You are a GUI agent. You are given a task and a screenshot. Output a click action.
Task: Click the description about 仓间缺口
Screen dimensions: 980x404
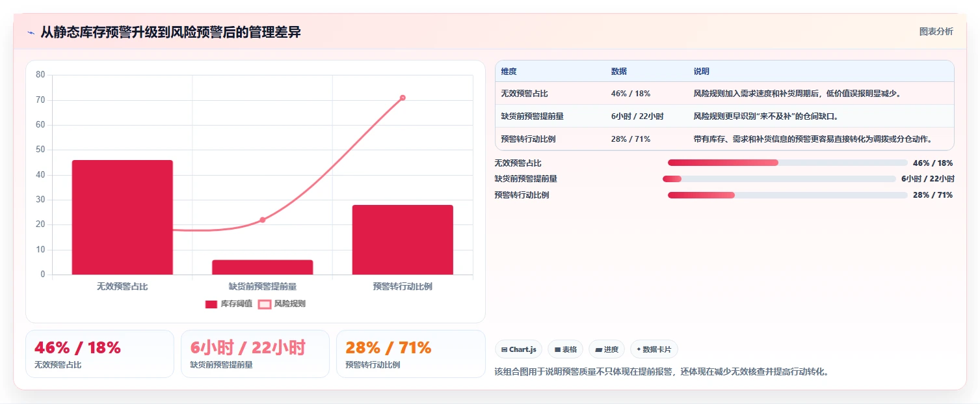(x=766, y=116)
